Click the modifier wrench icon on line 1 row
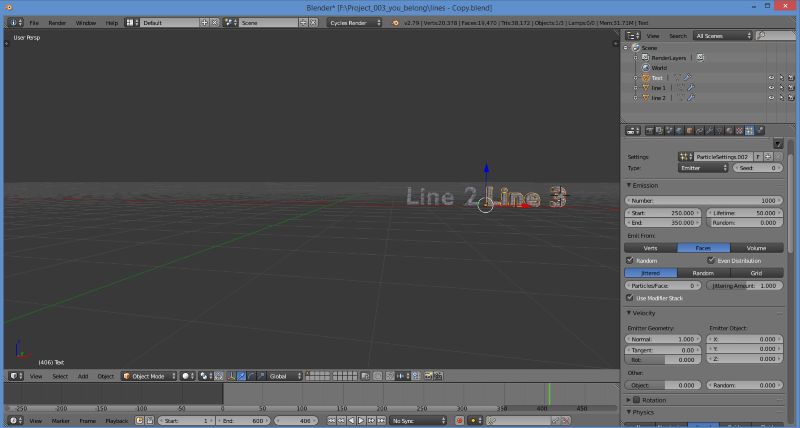 (690, 88)
